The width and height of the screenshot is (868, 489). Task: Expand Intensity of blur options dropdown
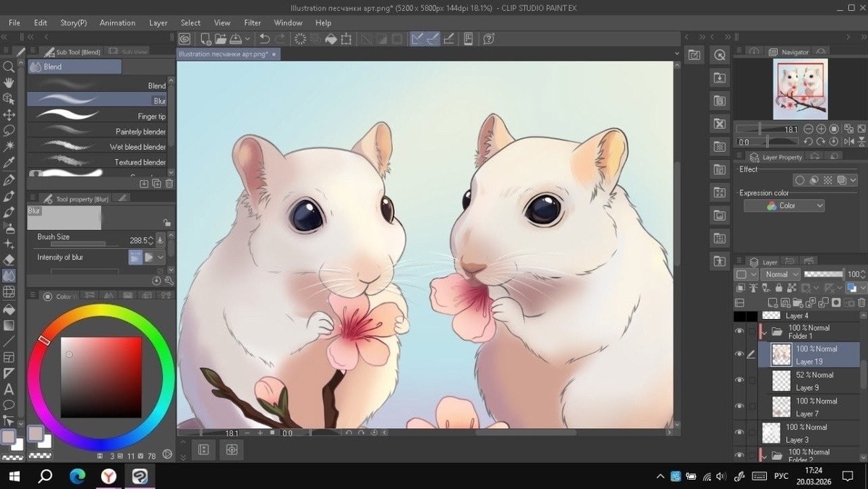coord(159,257)
